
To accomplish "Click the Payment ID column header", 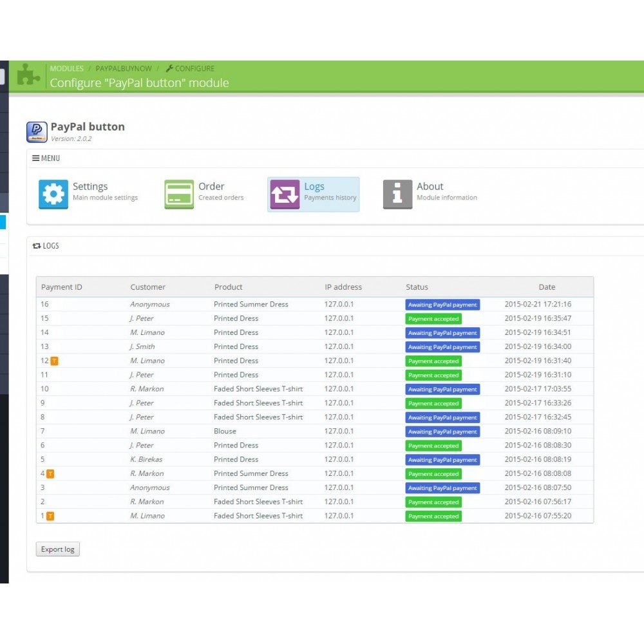I will tap(62, 287).
